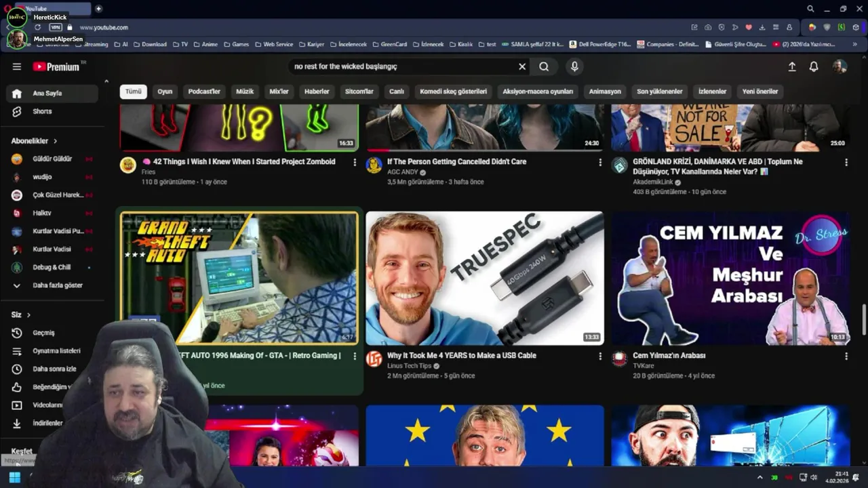Click the browser address bar URL
This screenshot has height=488, width=868.
pyautogui.click(x=104, y=27)
